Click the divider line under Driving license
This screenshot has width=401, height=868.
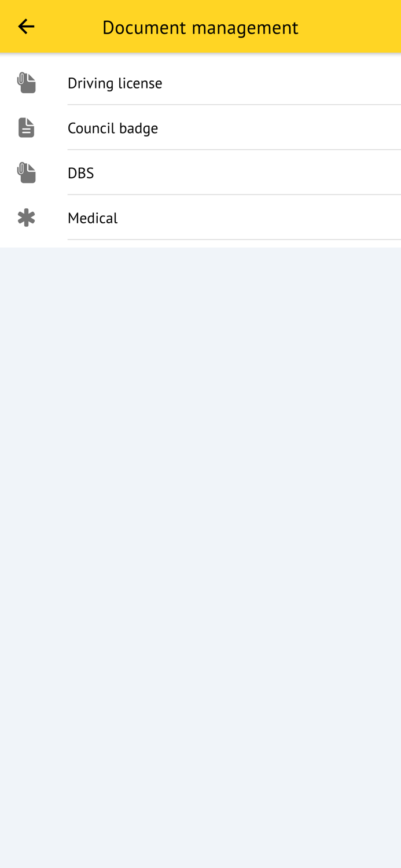tap(234, 105)
